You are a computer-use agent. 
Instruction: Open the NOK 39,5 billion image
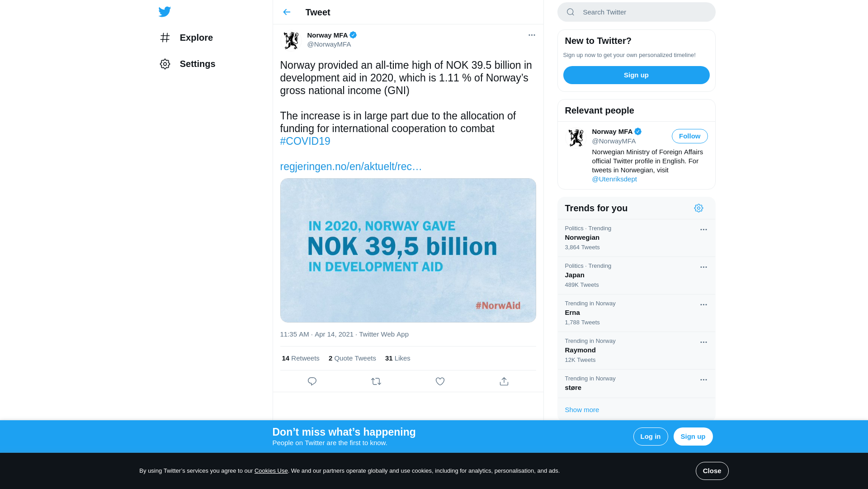(x=408, y=250)
